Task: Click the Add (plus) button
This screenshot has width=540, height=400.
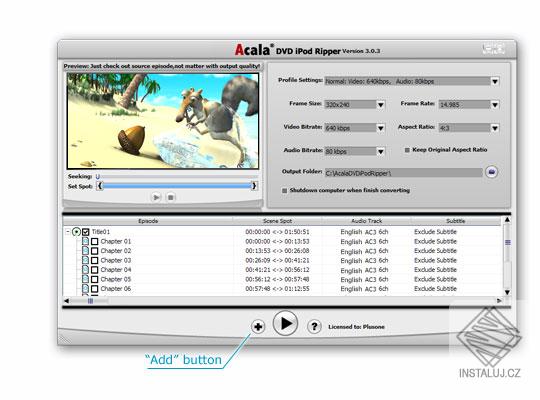Action: tap(258, 326)
